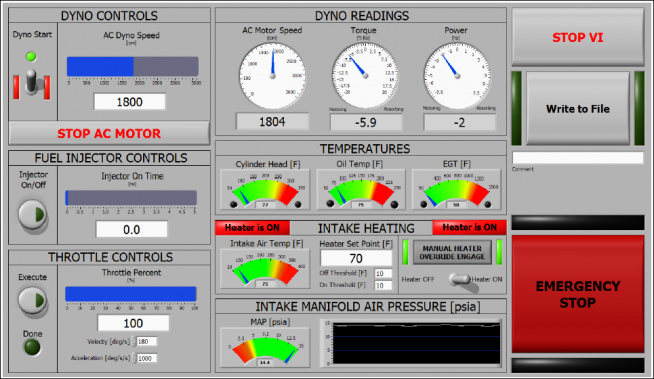
Task: Click the black indicator bar above EMERGENCY STOP
Action: click(578, 222)
